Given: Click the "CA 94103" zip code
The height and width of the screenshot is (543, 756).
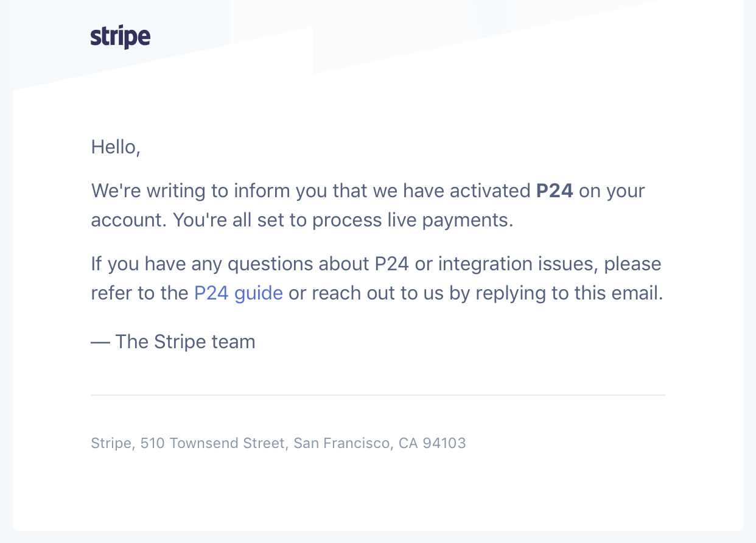Looking at the screenshot, I should click(432, 443).
